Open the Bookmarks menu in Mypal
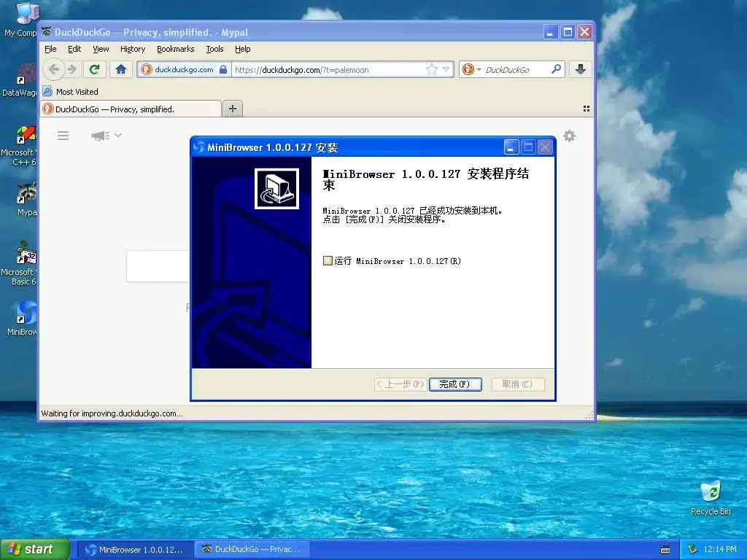The height and width of the screenshot is (560, 747). click(x=175, y=49)
